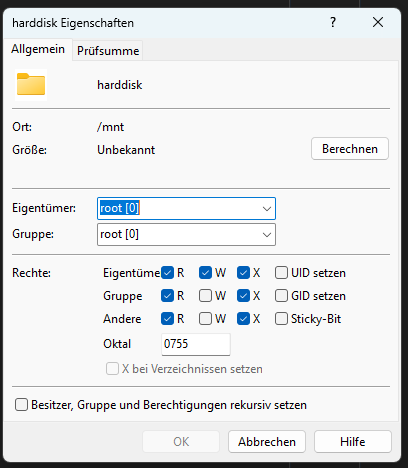Uncheck Eigentümer W permission checkbox
Viewport: 408px width, 468px height.
205,273
